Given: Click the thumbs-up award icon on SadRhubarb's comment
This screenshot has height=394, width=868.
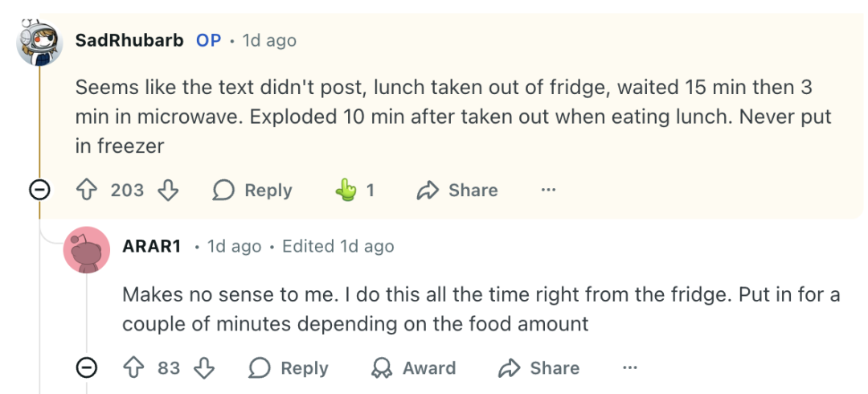Looking at the screenshot, I should pos(346,191).
